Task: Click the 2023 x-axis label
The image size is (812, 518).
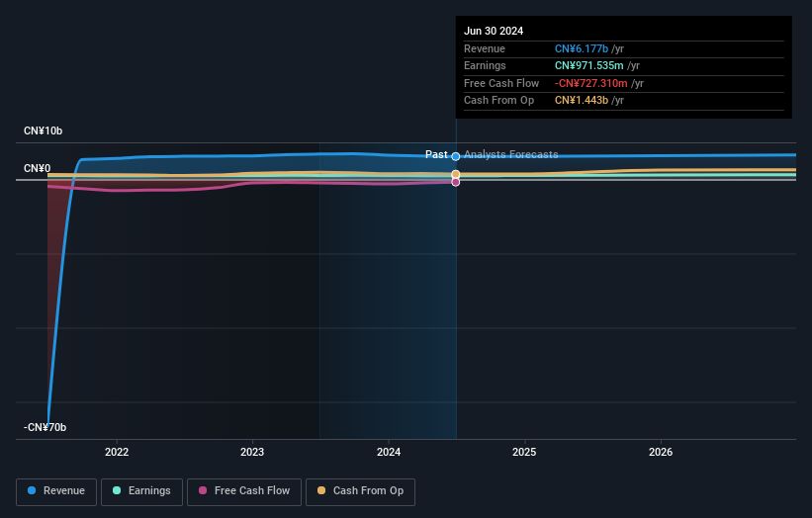Action: [x=252, y=452]
